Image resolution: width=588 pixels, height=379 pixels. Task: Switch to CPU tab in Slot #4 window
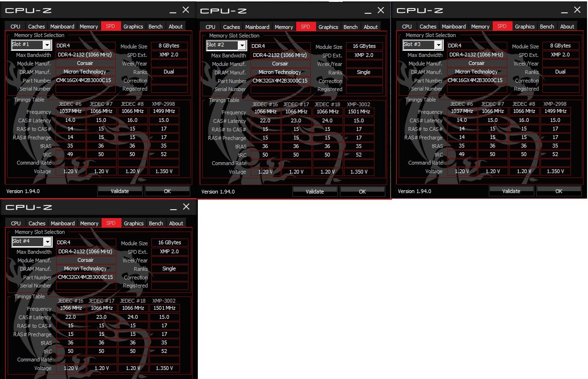(x=16, y=223)
